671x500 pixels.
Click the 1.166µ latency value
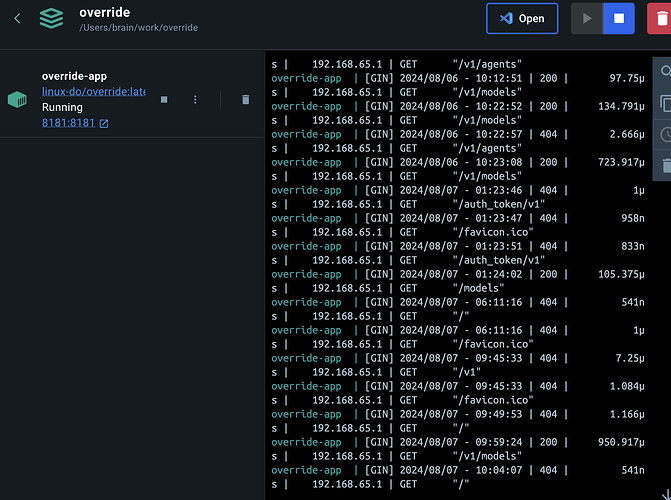(x=627, y=414)
